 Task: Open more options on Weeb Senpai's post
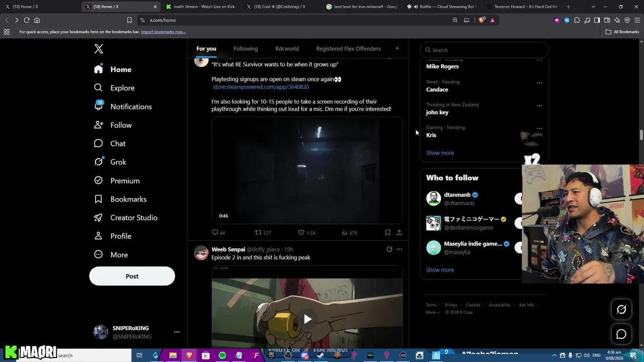(399, 249)
